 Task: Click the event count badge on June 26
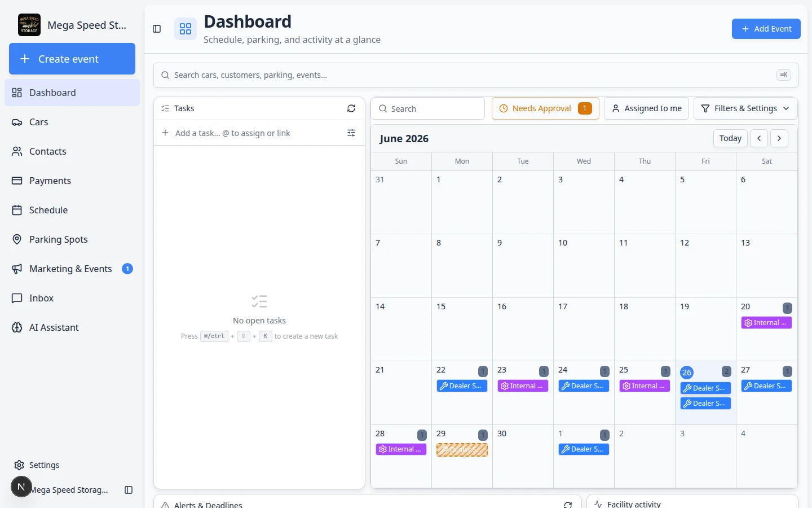(726, 371)
